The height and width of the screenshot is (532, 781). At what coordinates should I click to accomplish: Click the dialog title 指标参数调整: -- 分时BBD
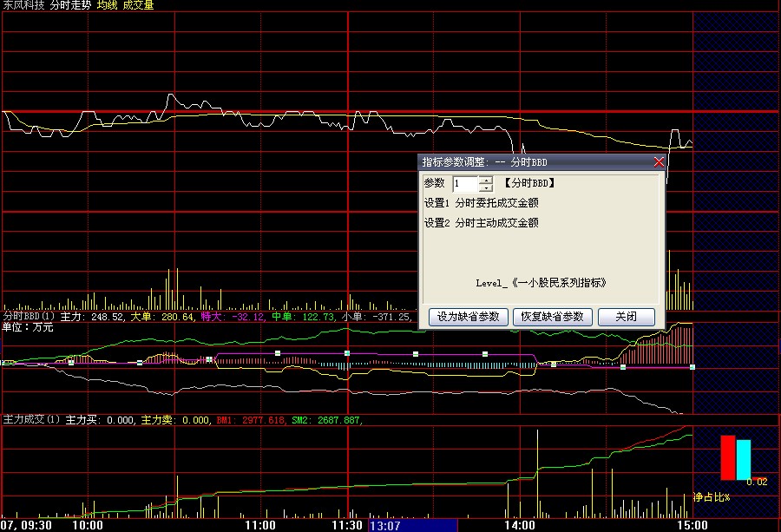click(x=484, y=162)
